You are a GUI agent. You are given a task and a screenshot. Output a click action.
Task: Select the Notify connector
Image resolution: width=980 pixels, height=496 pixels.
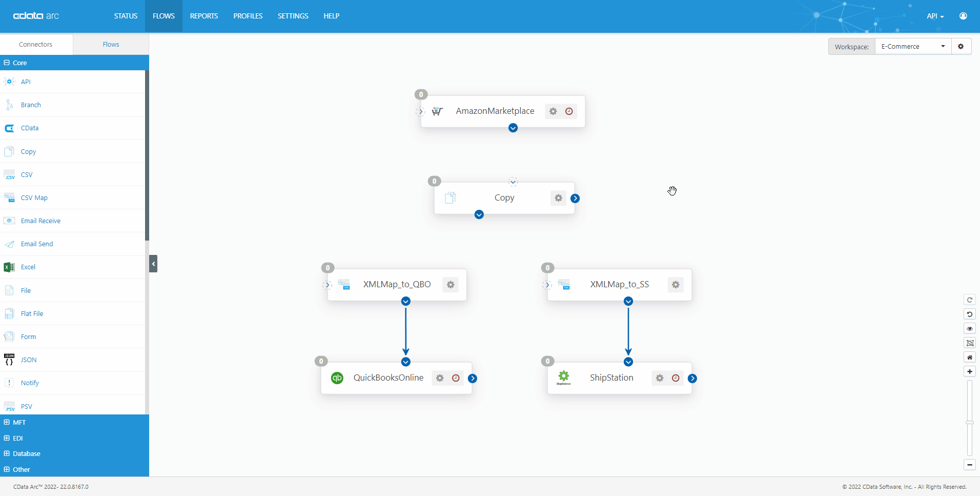click(x=72, y=383)
